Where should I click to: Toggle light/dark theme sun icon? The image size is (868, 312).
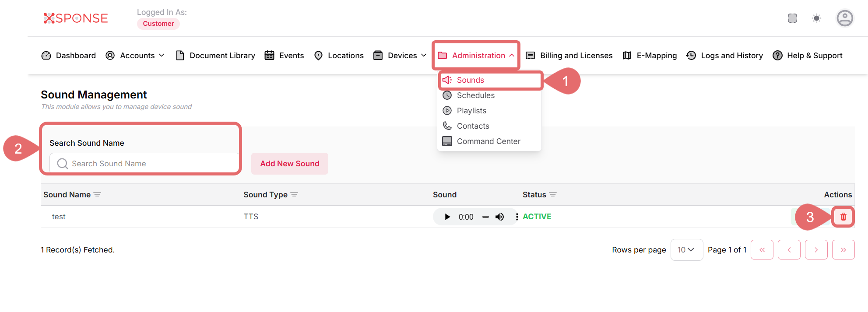pyautogui.click(x=816, y=18)
